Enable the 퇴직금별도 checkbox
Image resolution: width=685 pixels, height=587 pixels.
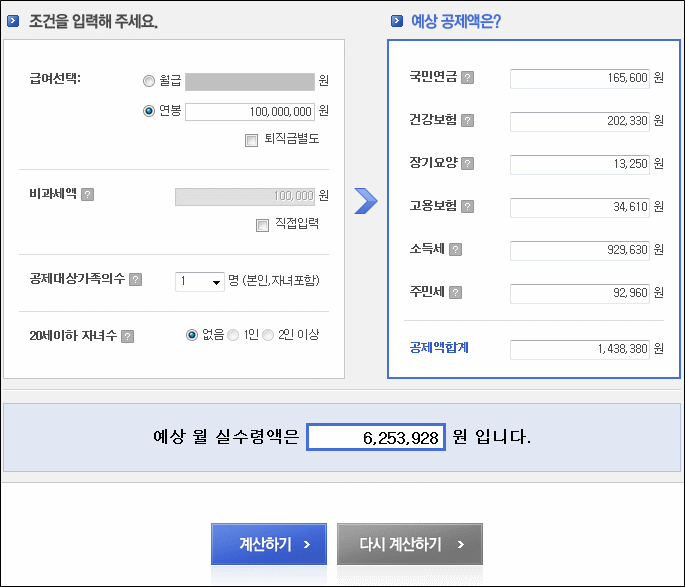click(251, 141)
